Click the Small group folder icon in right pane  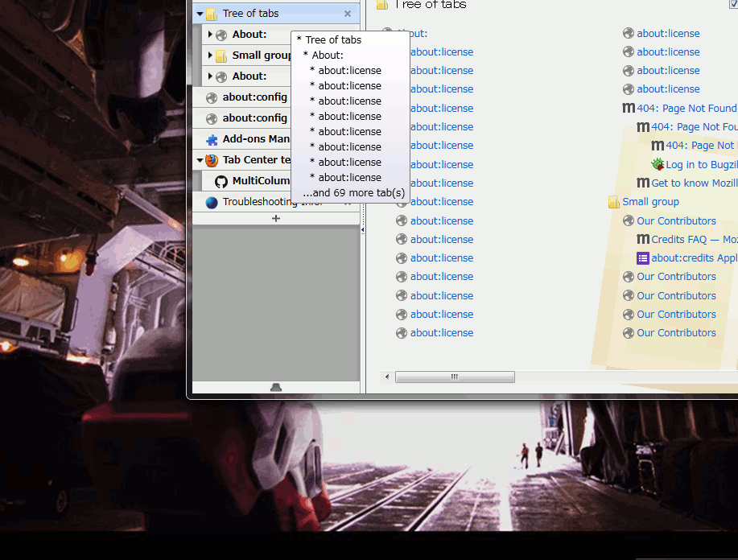613,202
